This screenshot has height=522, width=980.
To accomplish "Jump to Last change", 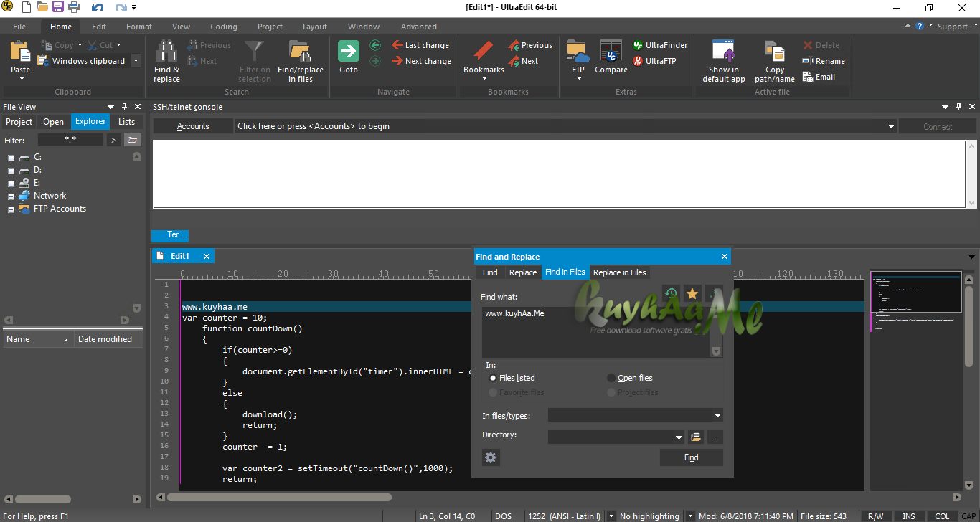I will pyautogui.click(x=420, y=45).
